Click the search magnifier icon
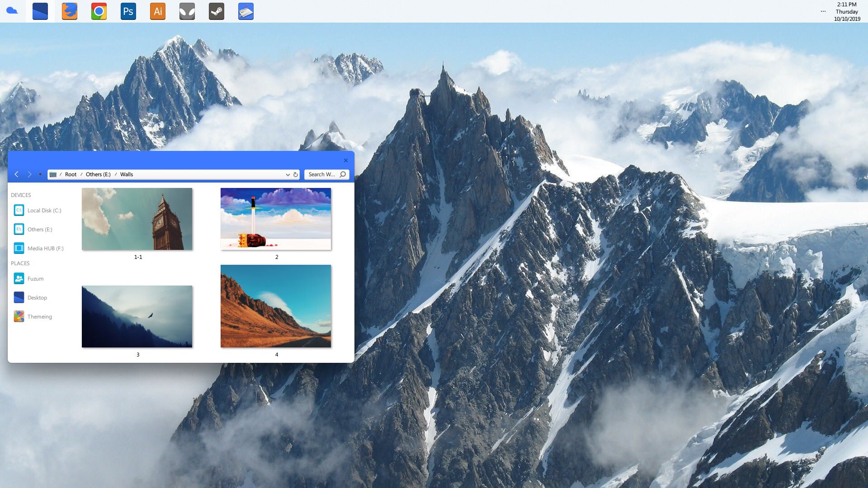 (343, 174)
